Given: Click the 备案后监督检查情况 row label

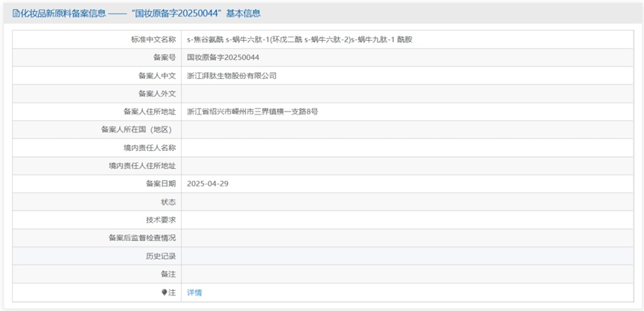Looking at the screenshot, I should (142, 238).
